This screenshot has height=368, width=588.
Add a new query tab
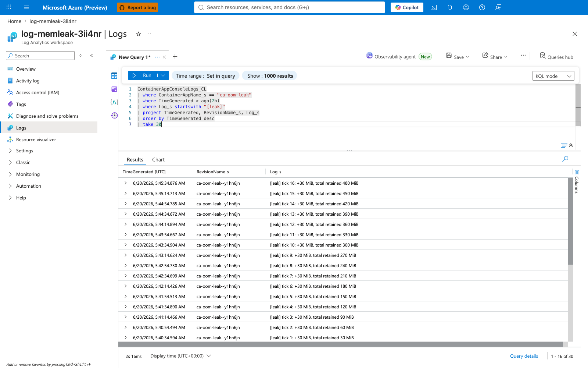tap(175, 56)
